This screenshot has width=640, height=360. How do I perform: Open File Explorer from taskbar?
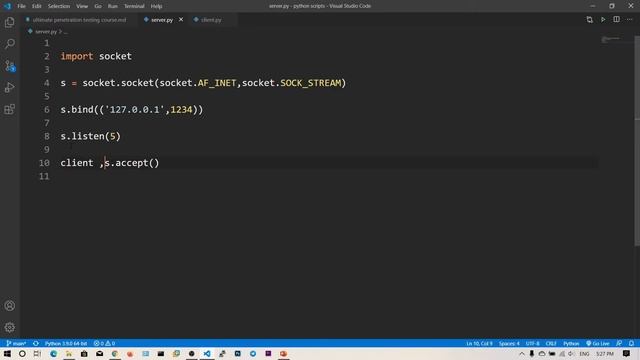pos(69,353)
